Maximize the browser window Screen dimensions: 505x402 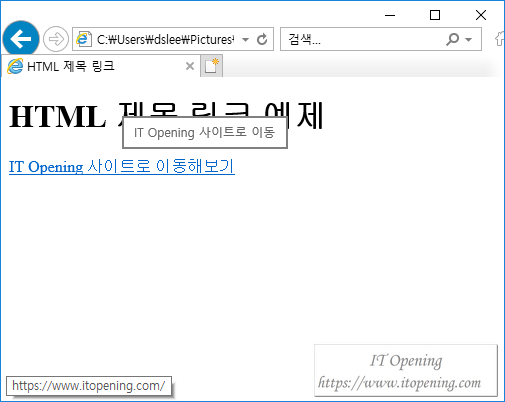pos(435,15)
